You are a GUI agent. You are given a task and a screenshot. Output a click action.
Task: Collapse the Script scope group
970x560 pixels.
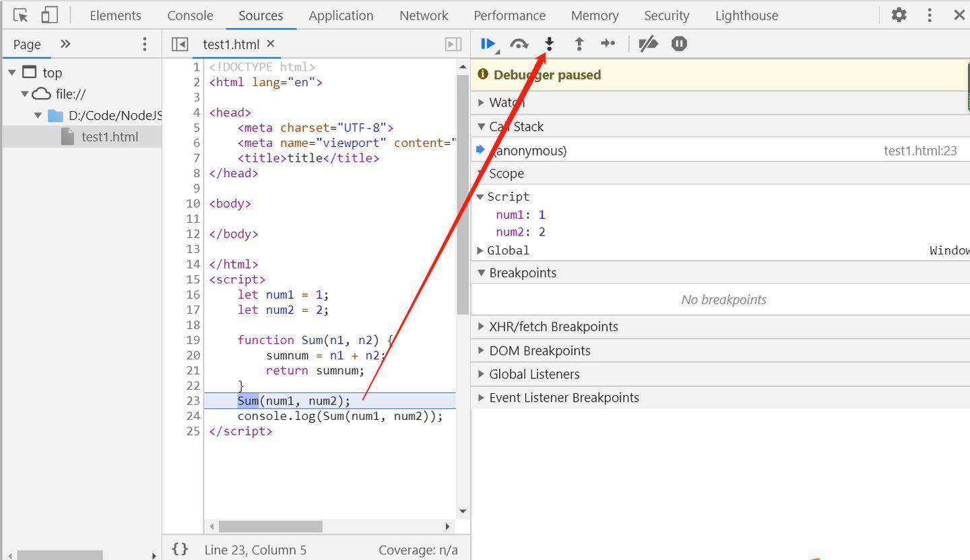pyautogui.click(x=480, y=197)
